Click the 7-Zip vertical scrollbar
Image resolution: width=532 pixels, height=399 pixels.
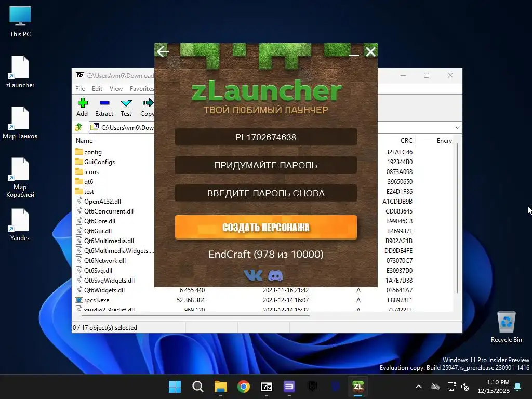click(457, 218)
